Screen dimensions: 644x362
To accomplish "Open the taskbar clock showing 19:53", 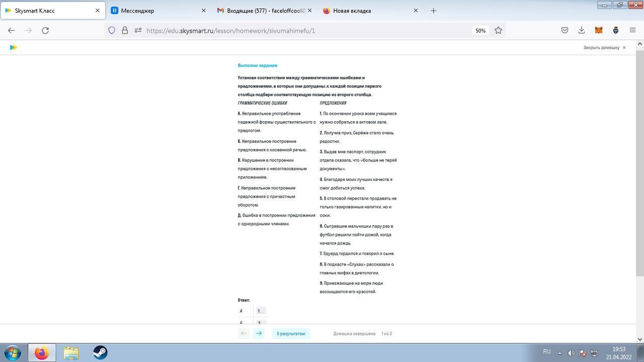I will click(619, 353).
